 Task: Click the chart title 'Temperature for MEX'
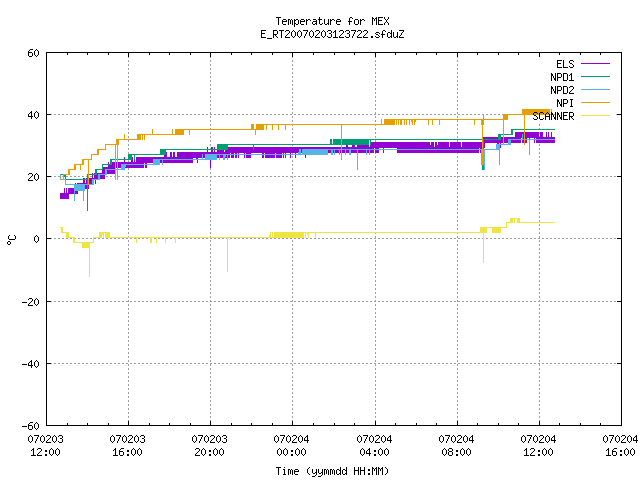tap(332, 21)
